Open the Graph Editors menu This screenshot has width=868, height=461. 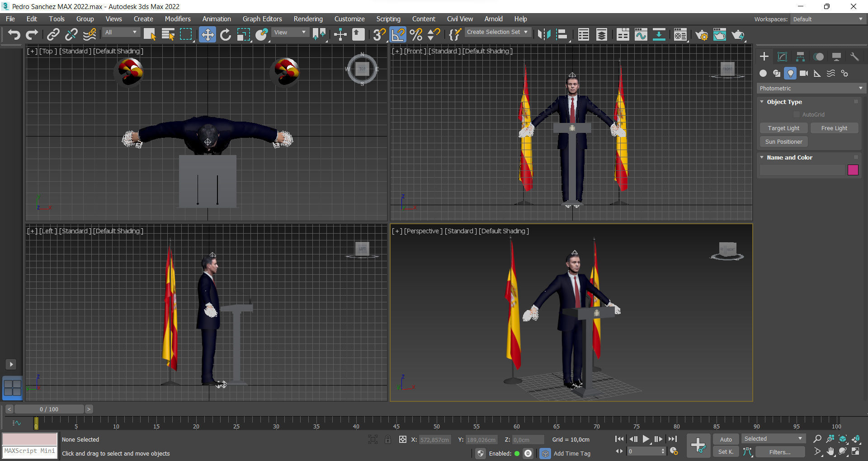coord(262,19)
